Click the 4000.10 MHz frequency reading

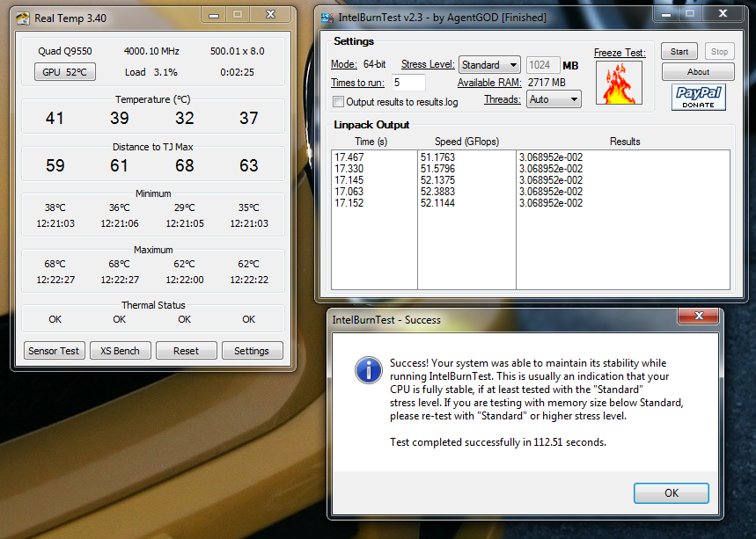point(151,51)
